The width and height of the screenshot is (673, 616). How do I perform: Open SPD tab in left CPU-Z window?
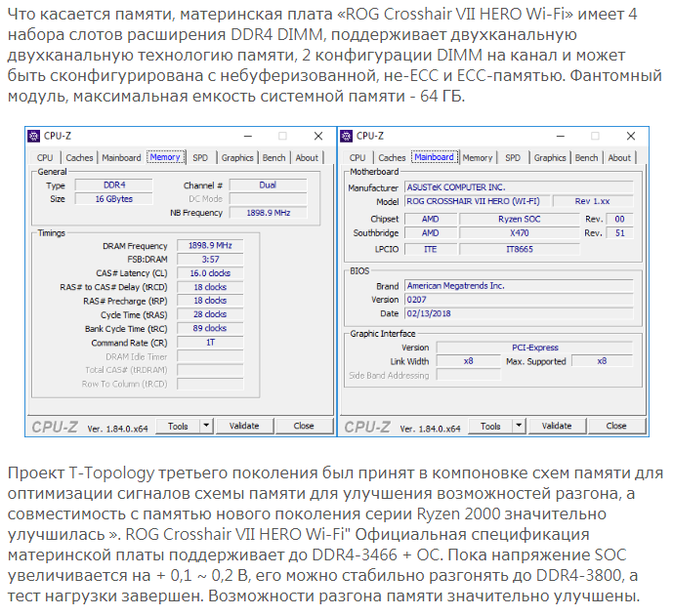click(200, 158)
